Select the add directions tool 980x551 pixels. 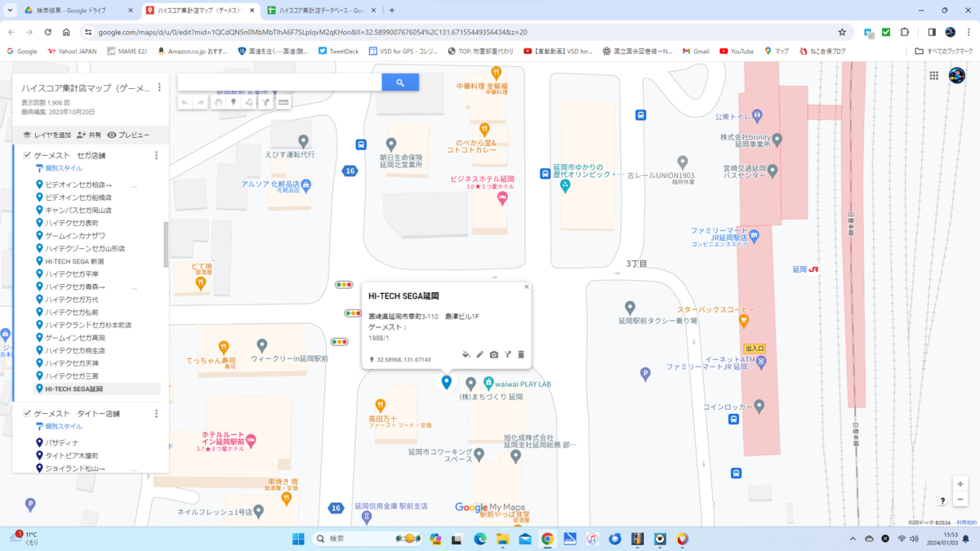[x=265, y=103]
